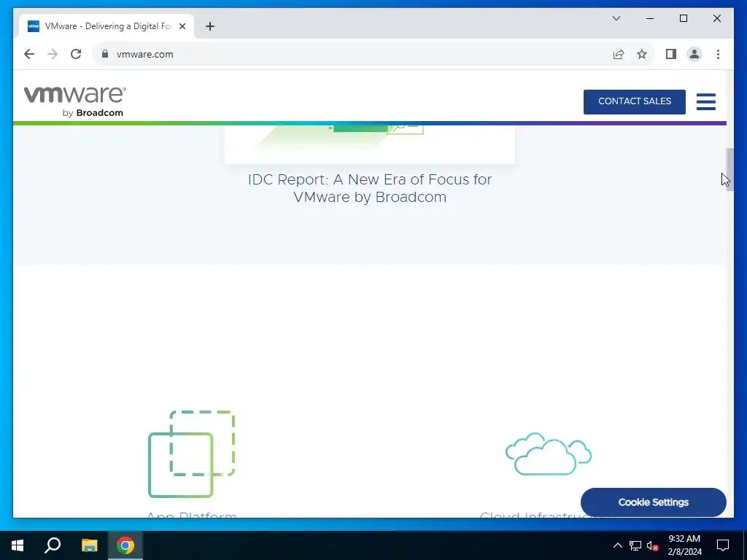Expand the tab search chevron
747x560 pixels.
(x=616, y=18)
